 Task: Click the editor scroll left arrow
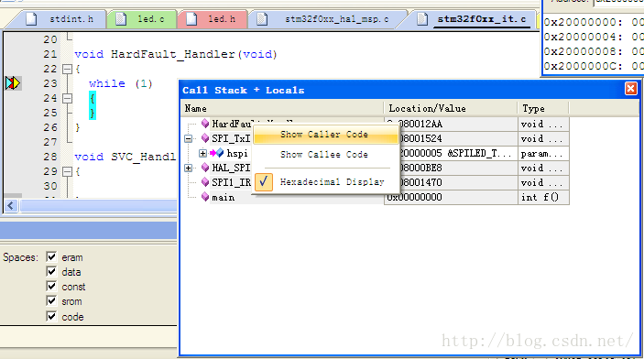[x=11, y=206]
